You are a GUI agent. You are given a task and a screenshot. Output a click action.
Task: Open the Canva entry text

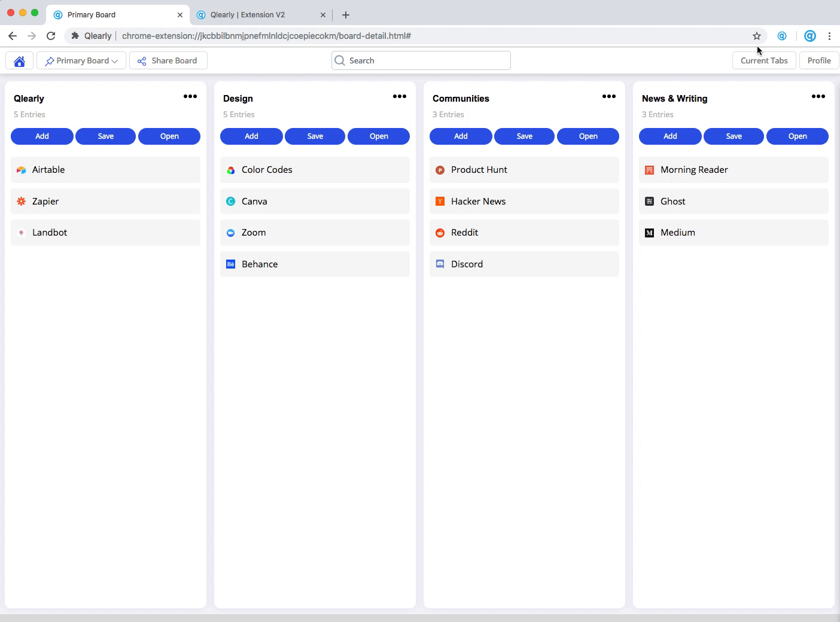pyautogui.click(x=254, y=202)
